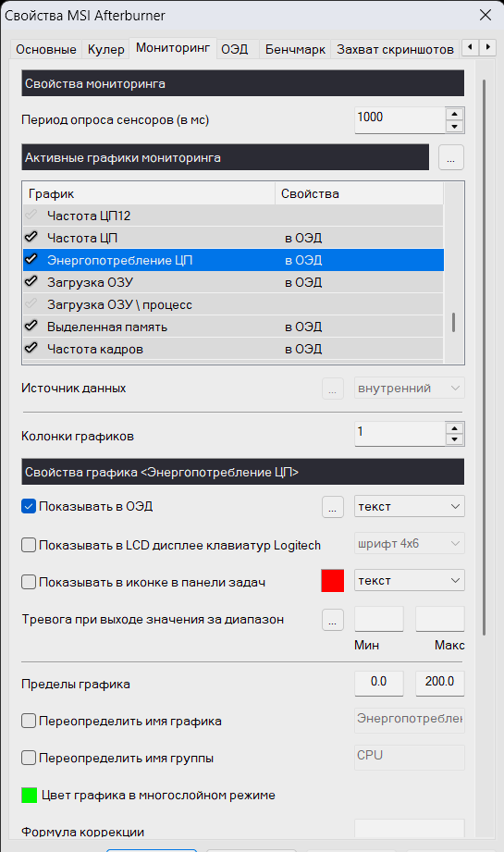Image resolution: width=504 pixels, height=852 pixels.
Task: Open the Бенчмарк tab
Action: click(x=295, y=49)
